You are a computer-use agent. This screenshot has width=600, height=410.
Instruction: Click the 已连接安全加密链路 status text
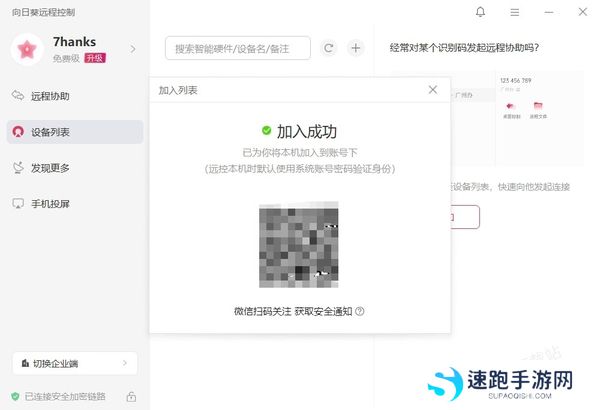(65, 396)
